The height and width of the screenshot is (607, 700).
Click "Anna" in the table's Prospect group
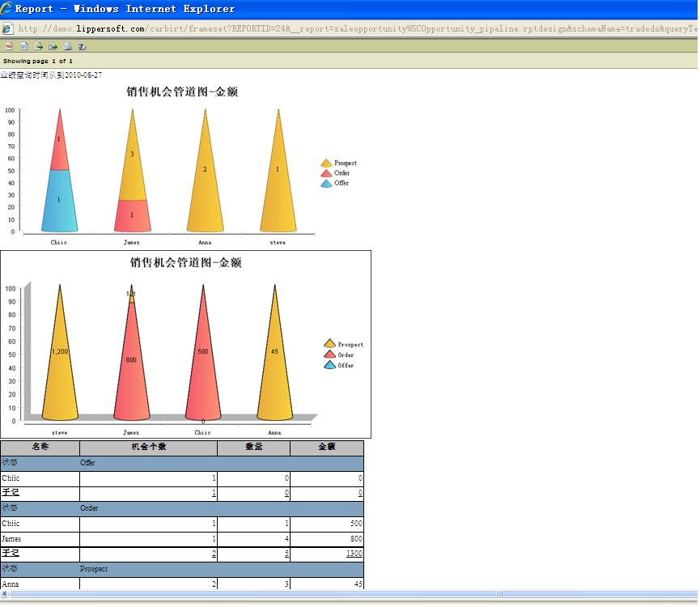11,584
